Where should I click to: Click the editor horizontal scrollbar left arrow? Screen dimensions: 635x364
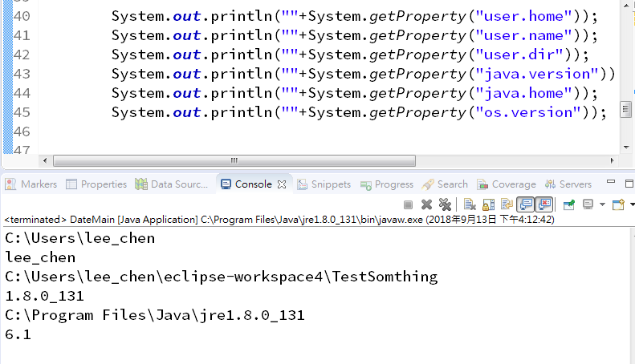(45, 160)
